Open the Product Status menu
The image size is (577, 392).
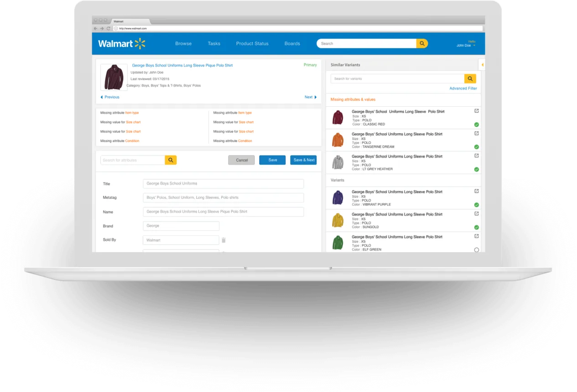252,44
